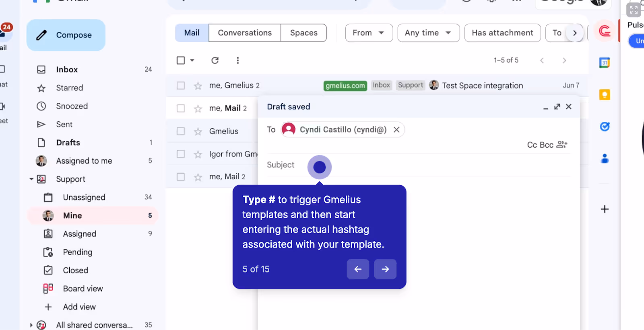Star the me, Gmelius email
The height and width of the screenshot is (330, 644).
(x=198, y=86)
